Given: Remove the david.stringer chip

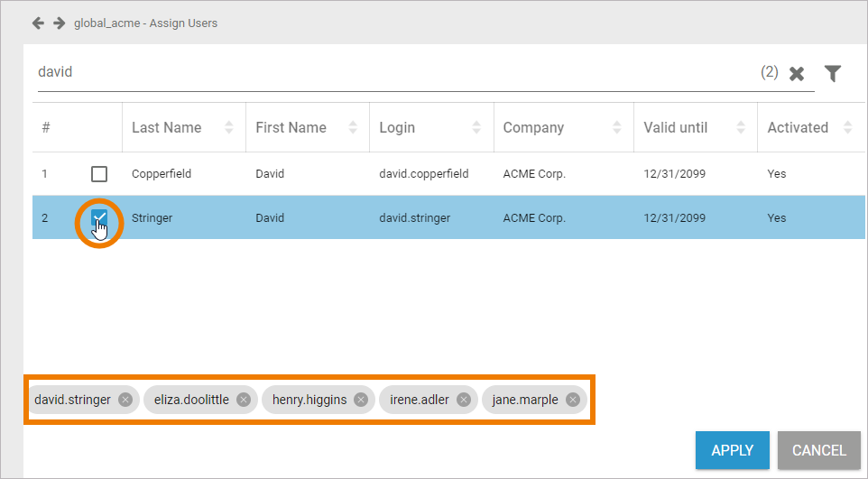Looking at the screenshot, I should click(125, 400).
